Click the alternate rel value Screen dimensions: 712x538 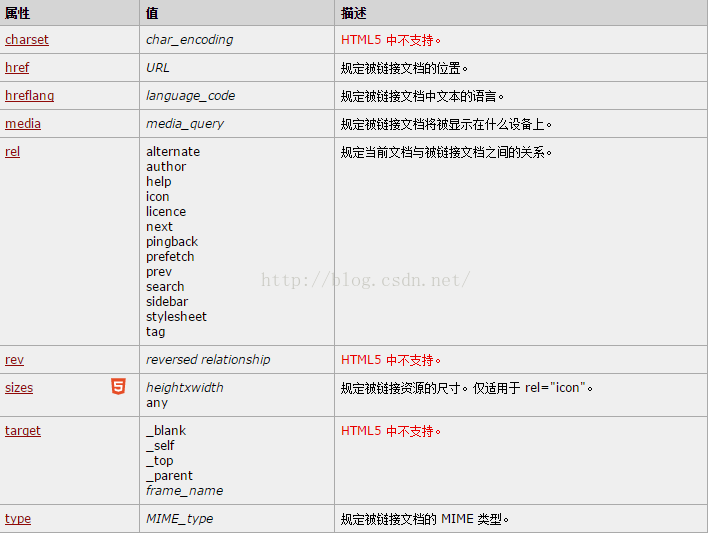[173, 152]
